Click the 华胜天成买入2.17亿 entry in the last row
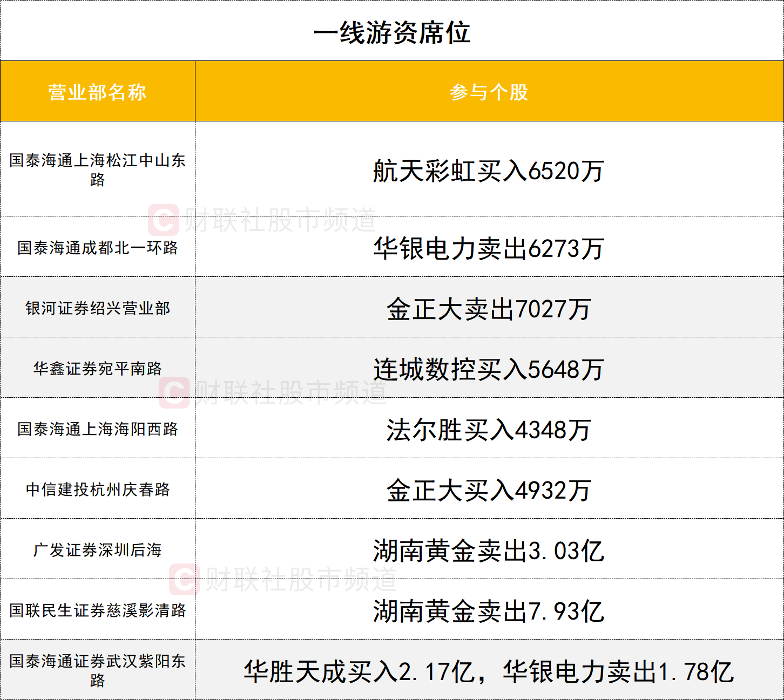Screen dimensions: 784x700 tap(360, 671)
